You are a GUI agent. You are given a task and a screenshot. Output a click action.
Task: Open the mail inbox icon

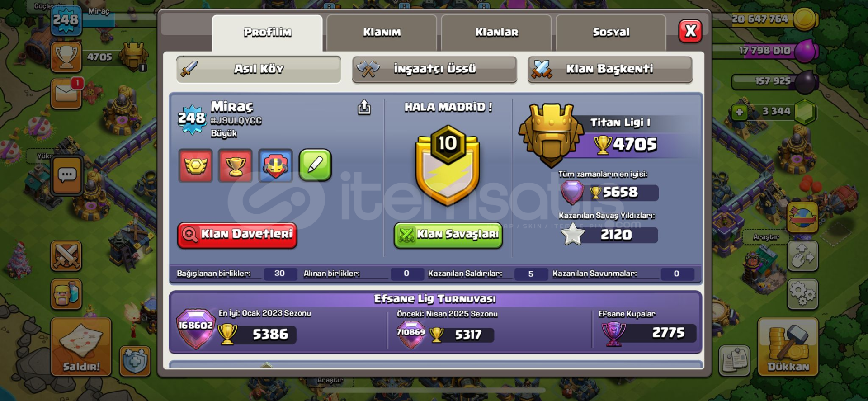pos(66,94)
